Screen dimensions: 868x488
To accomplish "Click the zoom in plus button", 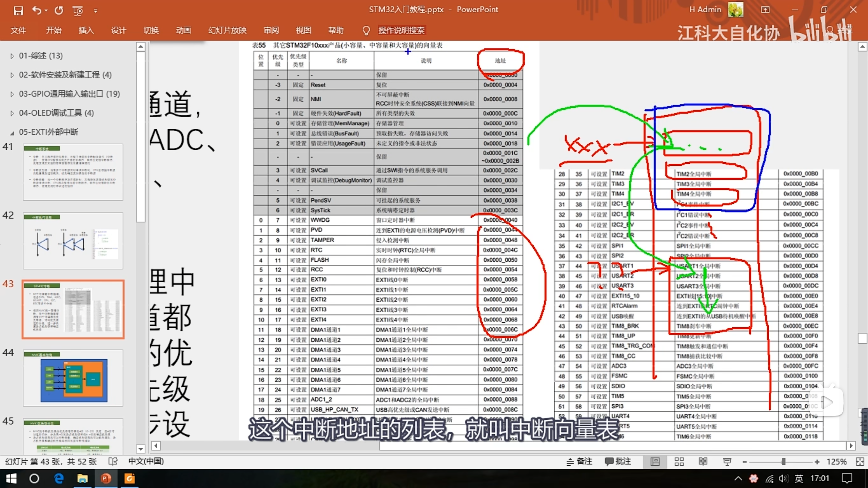I will [x=817, y=462].
